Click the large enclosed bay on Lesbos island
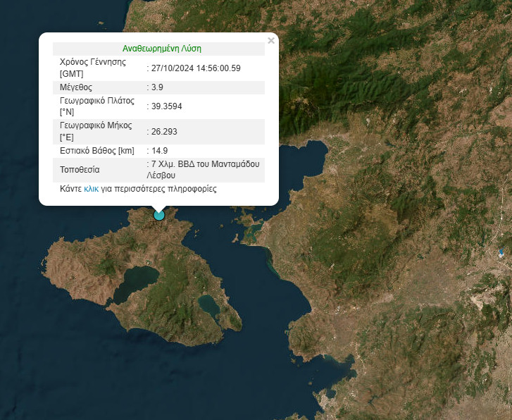Screen dimensions: 512x420 point(135,282)
